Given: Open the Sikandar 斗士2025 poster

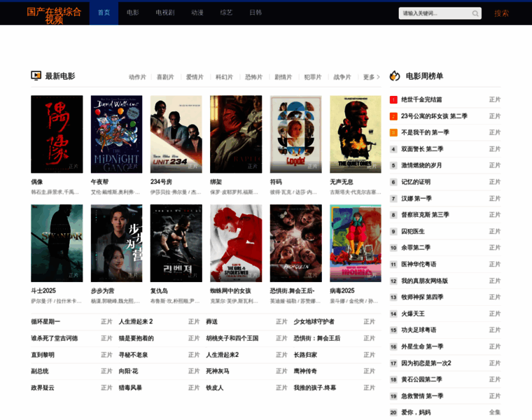Looking at the screenshot, I should coord(57,243).
